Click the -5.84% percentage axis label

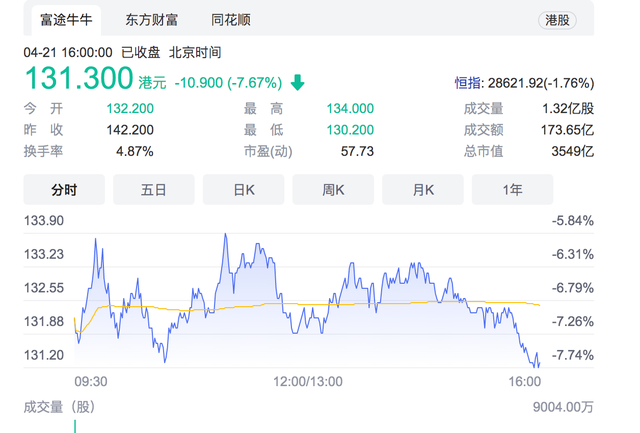(573, 221)
